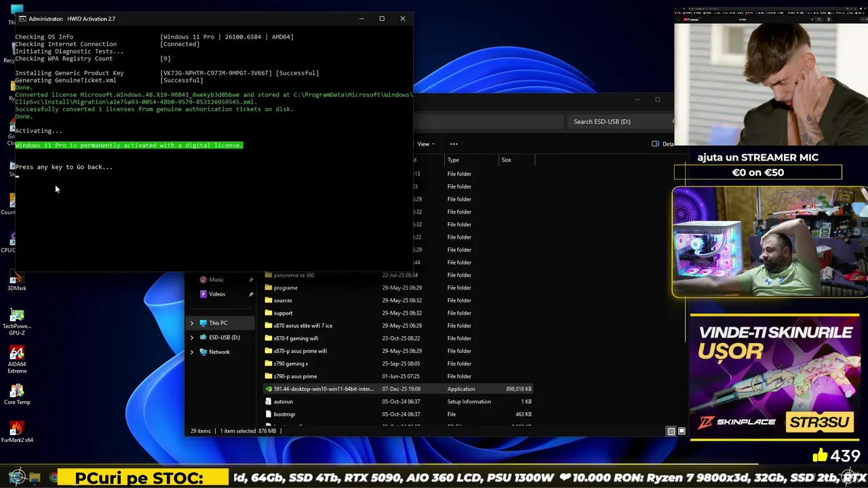Click 'Press any key to Go back...' text
The width and height of the screenshot is (868, 488).
[64, 167]
